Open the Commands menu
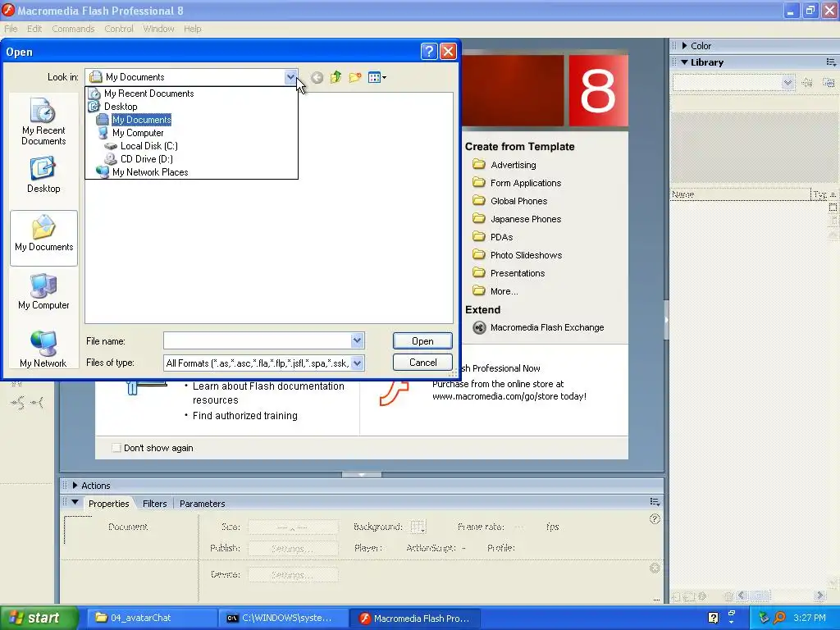 (73, 29)
